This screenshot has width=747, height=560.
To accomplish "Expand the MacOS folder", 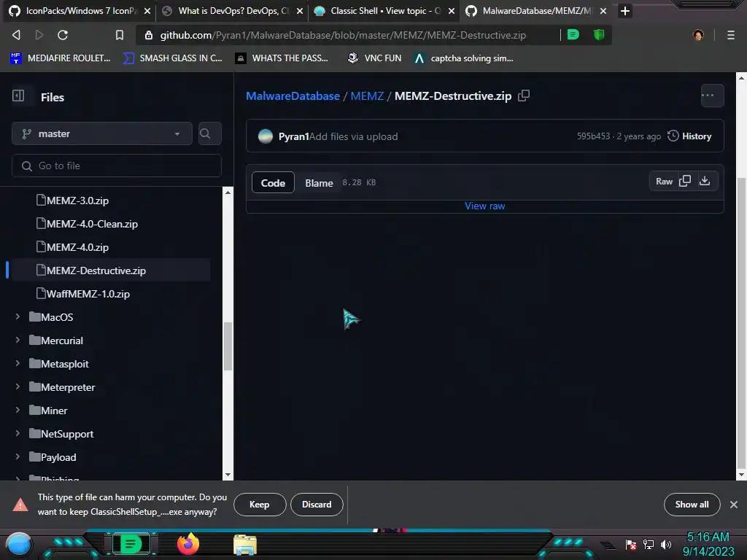I will tap(18, 316).
